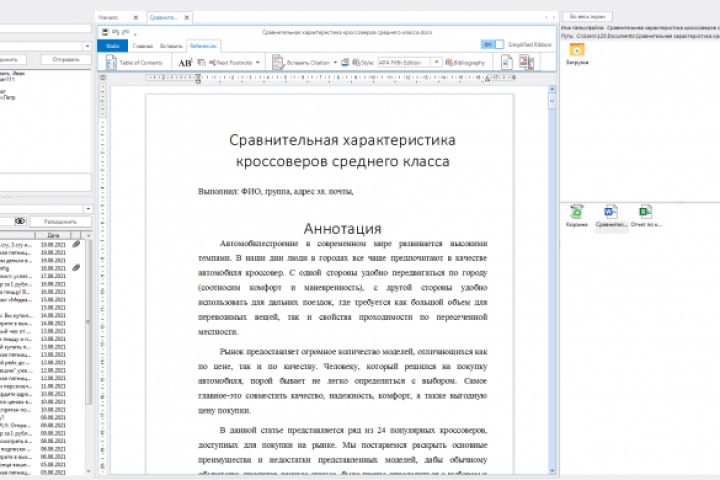The width and height of the screenshot is (720, 480).
Task: Click the message list scrollbar thumb
Action: (x=88, y=323)
